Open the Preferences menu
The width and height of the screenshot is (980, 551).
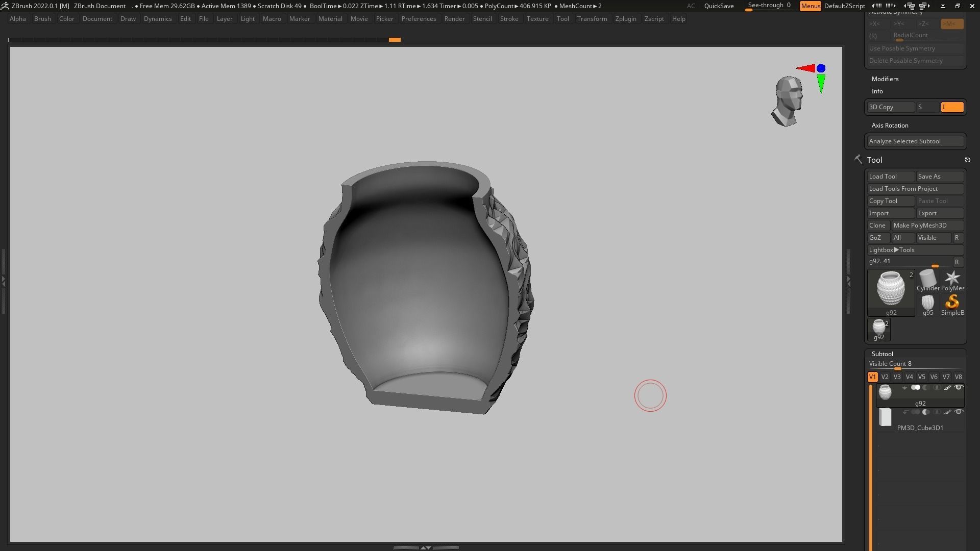pos(419,19)
